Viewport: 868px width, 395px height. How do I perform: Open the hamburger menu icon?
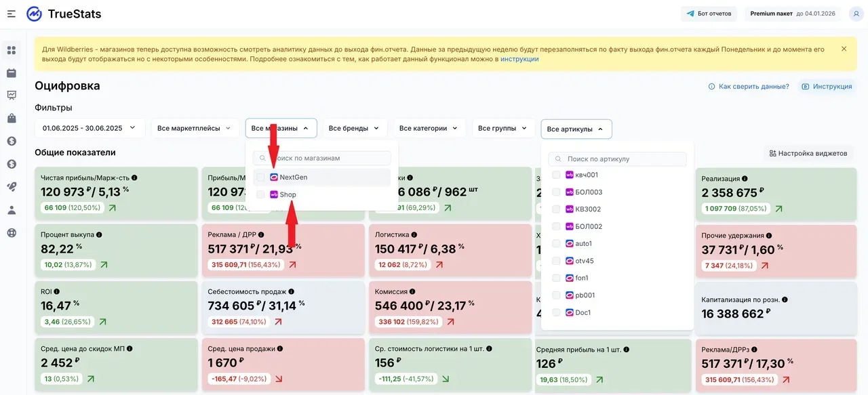(x=12, y=14)
